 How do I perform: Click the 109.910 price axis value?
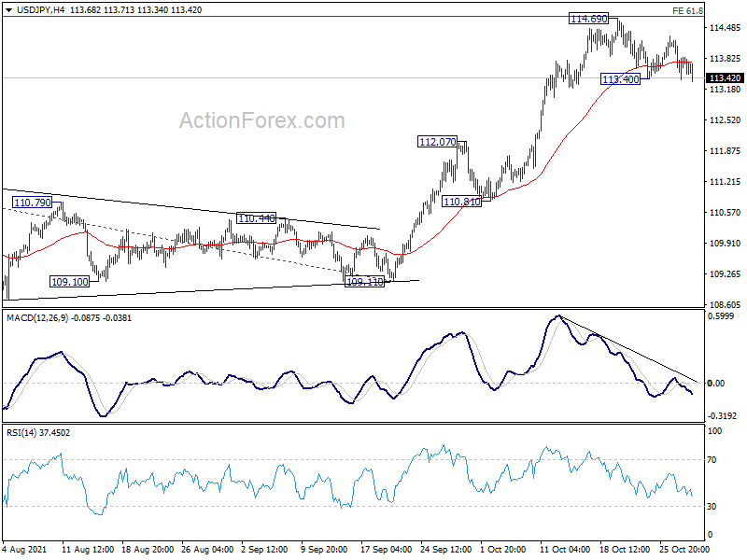726,244
